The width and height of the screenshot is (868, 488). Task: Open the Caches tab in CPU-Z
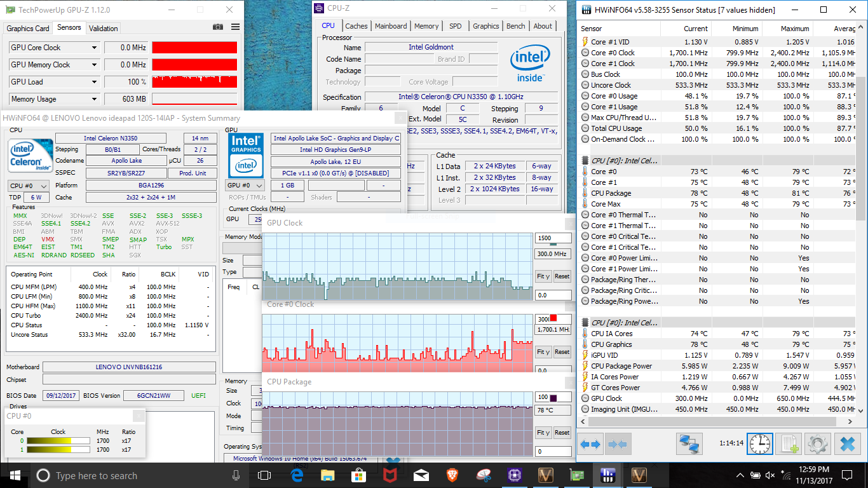[356, 26]
